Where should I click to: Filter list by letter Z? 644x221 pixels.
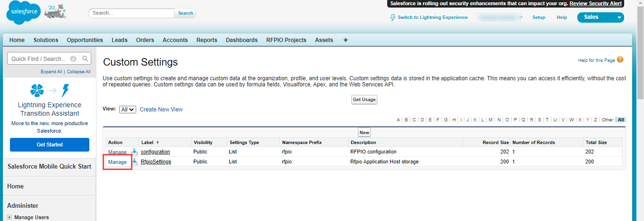(x=595, y=120)
